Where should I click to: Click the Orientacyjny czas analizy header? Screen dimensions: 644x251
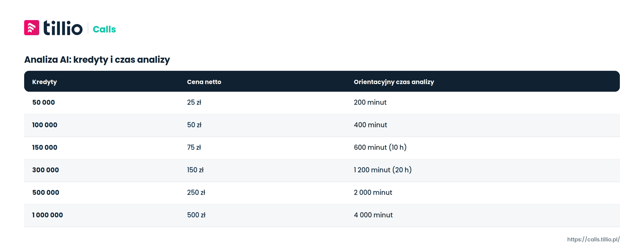394,82
